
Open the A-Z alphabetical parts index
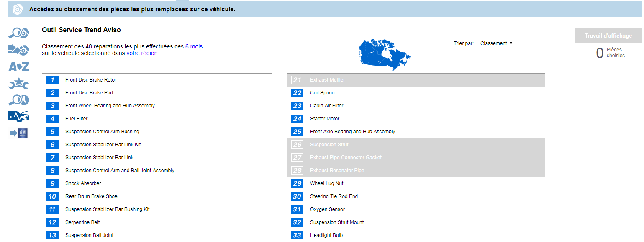click(x=19, y=66)
